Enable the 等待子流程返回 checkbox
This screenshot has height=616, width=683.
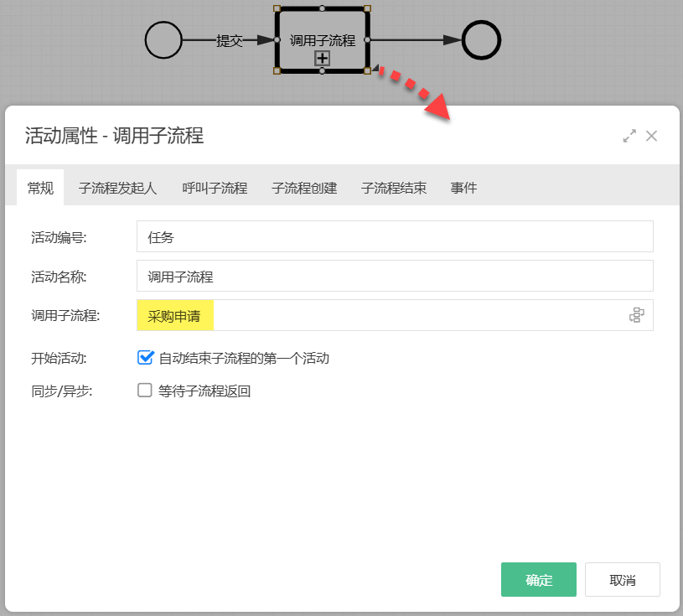(145, 390)
